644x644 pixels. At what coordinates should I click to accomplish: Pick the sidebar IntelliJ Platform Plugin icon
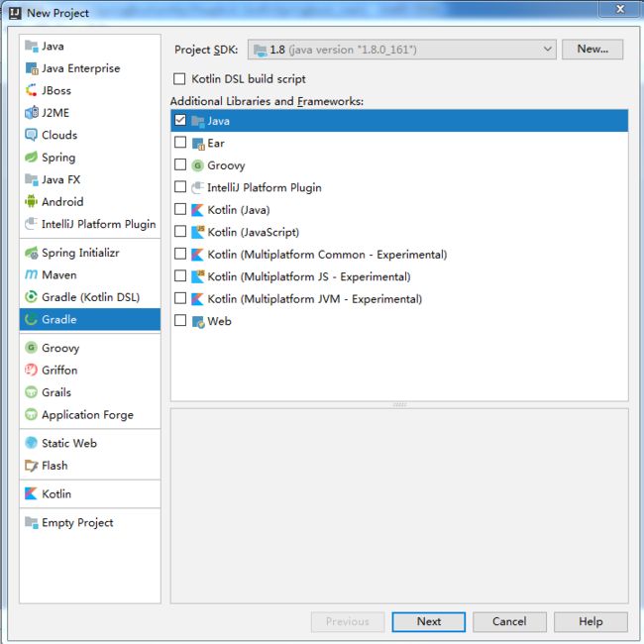[32, 224]
